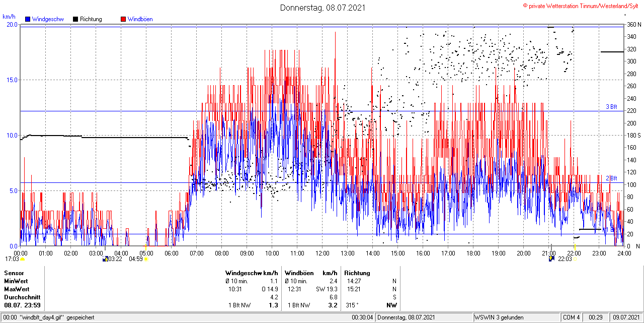Screen dimensions: 644x323
Task: Click the Durchschnitt row header
Action: point(22,297)
